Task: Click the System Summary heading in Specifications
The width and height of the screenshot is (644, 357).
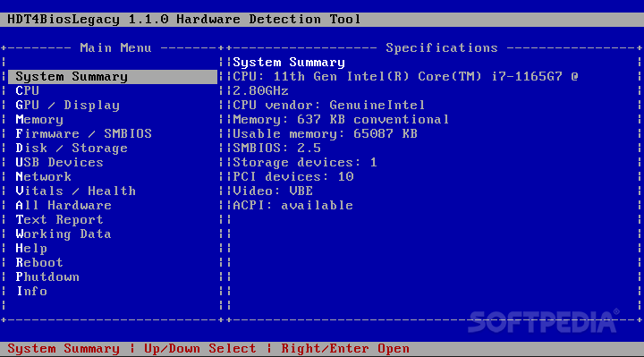Action: pos(289,63)
